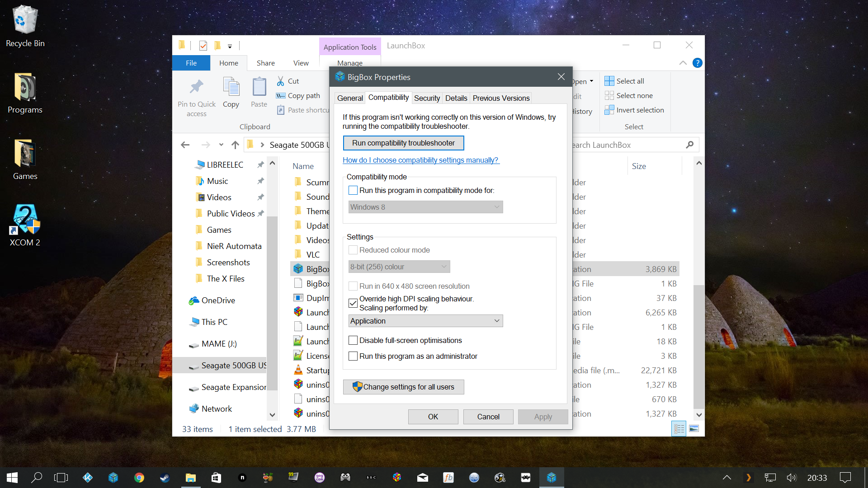Click the Copy path icon
868x488 pixels.
(280, 95)
